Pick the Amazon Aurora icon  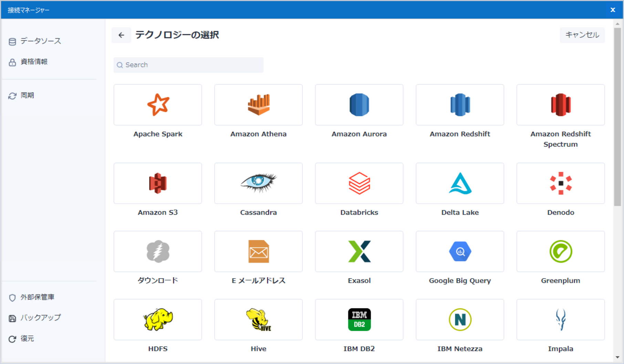click(x=359, y=105)
